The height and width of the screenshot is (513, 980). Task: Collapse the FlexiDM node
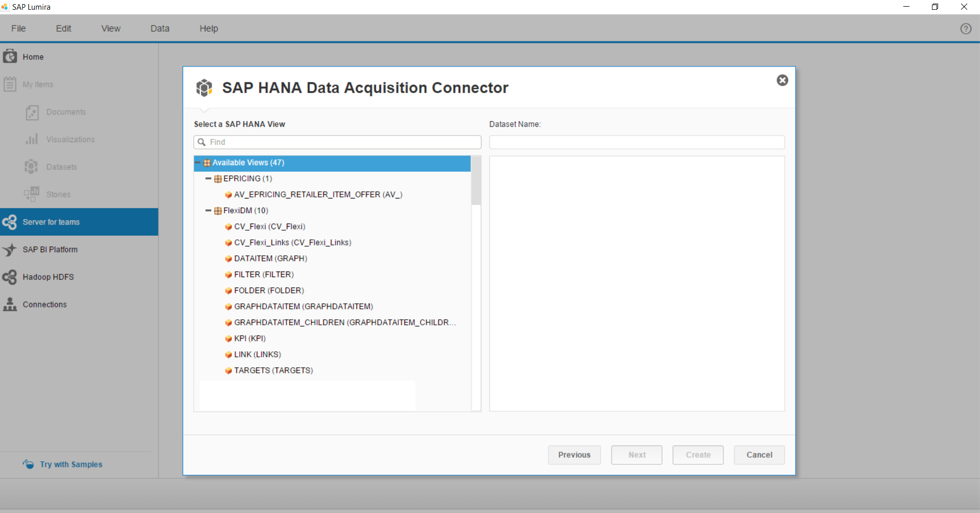(208, 210)
